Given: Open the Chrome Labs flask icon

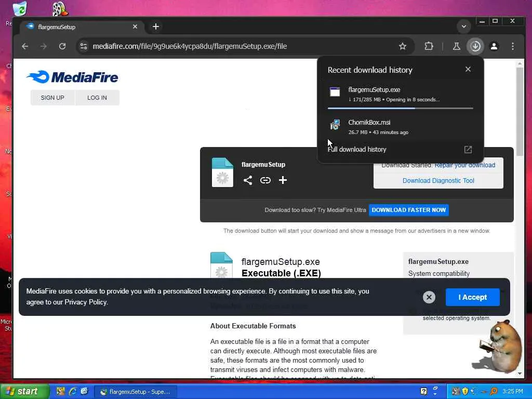Looking at the screenshot, I should pyautogui.click(x=456, y=46).
